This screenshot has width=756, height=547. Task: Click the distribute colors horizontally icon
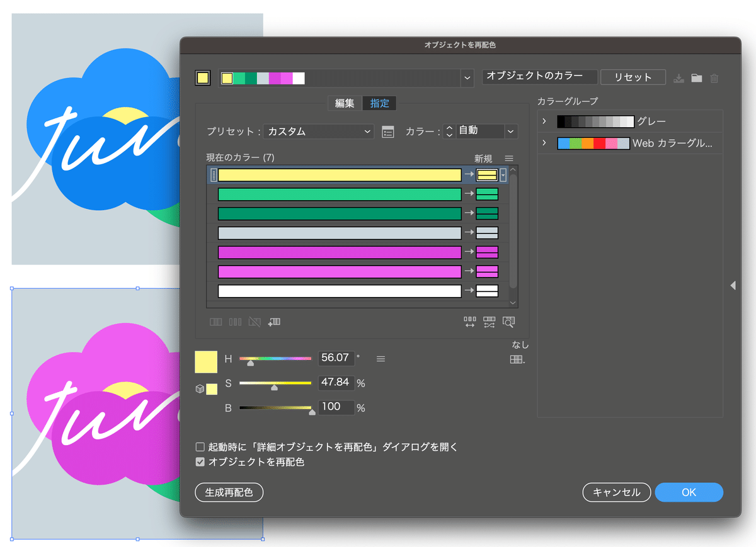pos(469,322)
